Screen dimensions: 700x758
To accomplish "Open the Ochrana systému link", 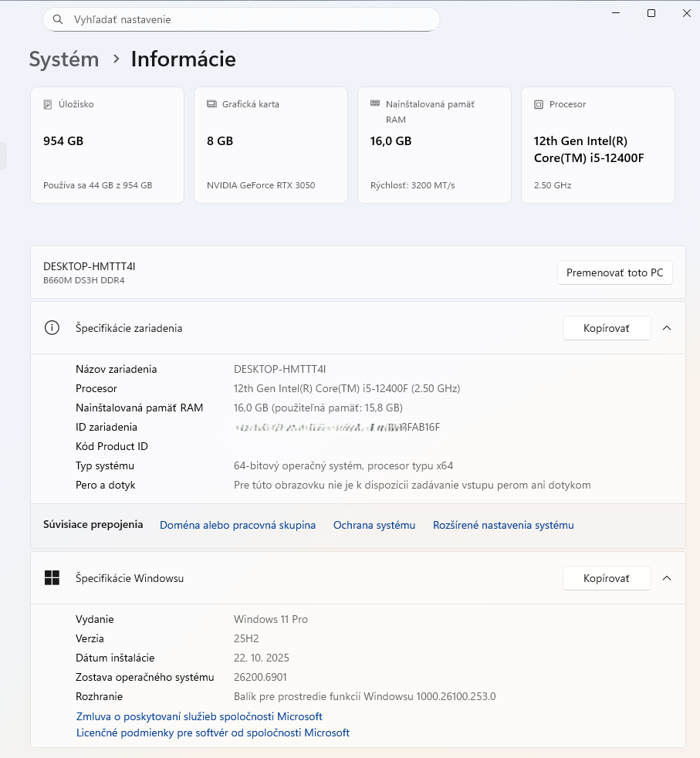I will click(374, 524).
